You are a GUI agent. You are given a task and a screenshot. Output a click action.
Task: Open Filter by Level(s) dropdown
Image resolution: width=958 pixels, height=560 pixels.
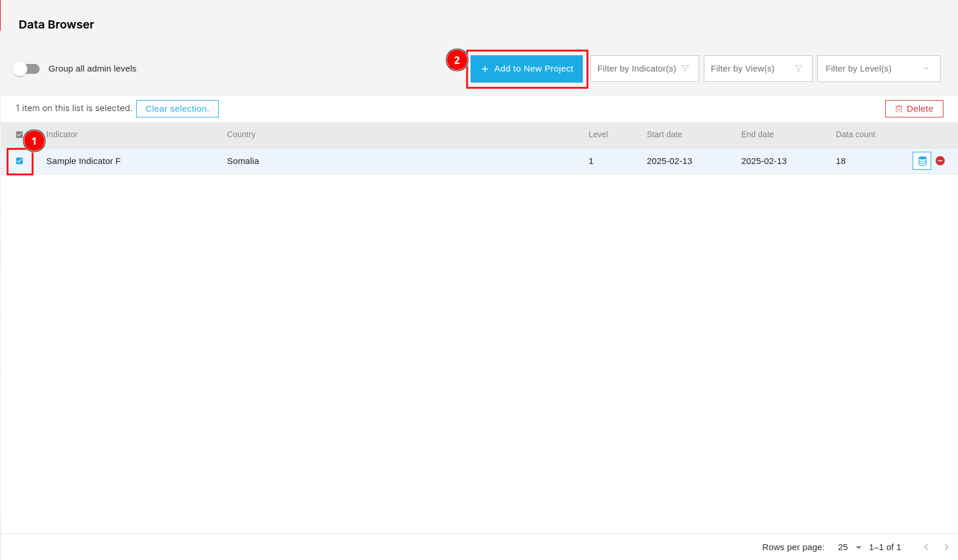pos(878,69)
